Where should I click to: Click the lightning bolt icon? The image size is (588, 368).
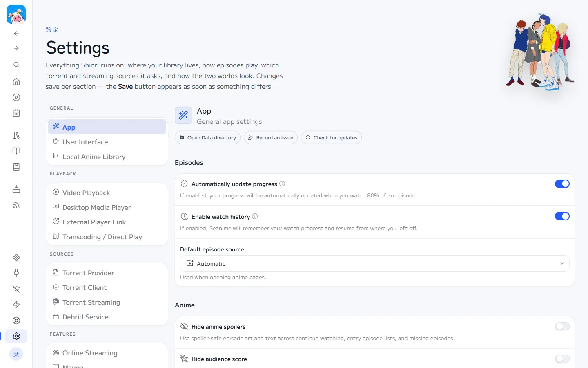click(16, 305)
